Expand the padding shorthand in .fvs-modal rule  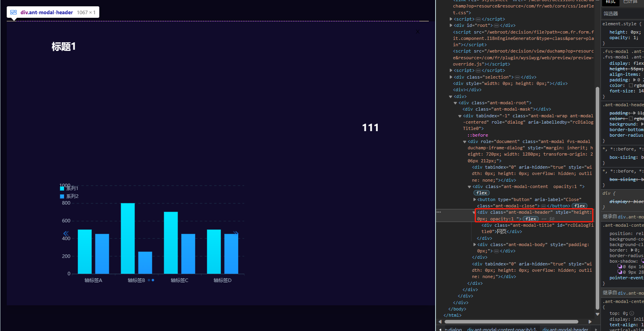[635, 80]
